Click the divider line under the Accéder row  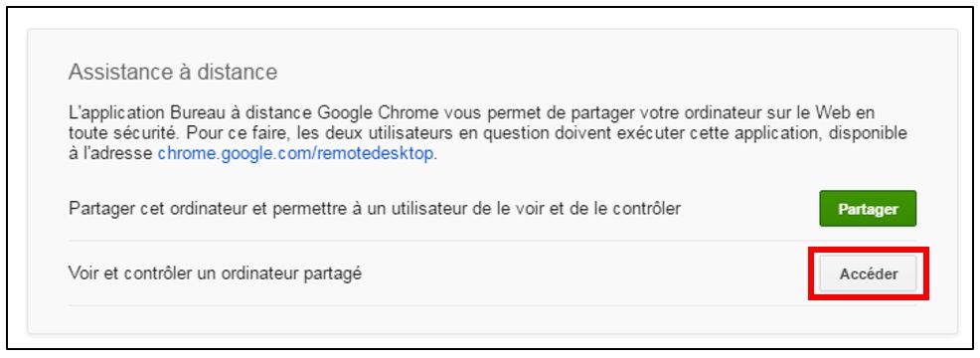point(492,305)
